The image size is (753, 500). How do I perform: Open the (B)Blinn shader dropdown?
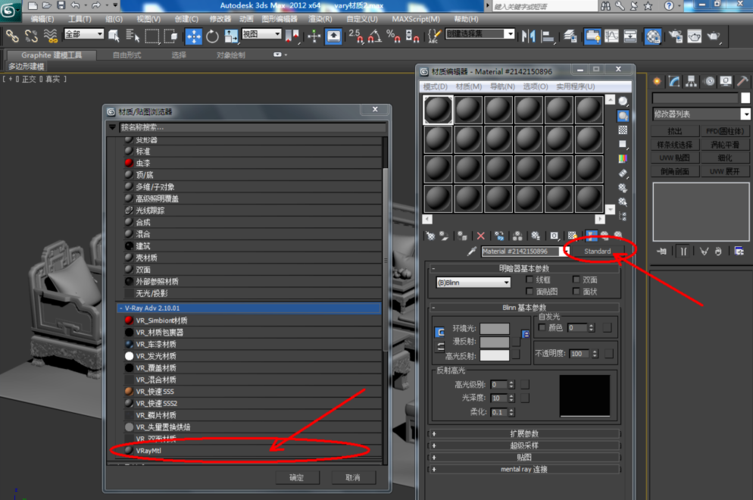click(473, 282)
